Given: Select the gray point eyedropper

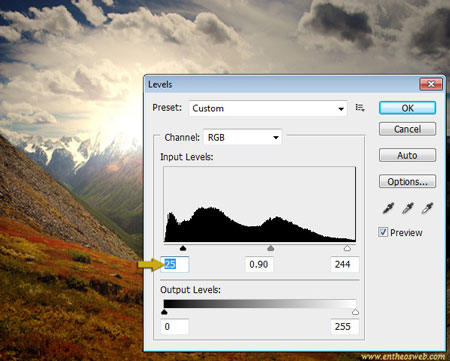Looking at the screenshot, I should [408, 208].
